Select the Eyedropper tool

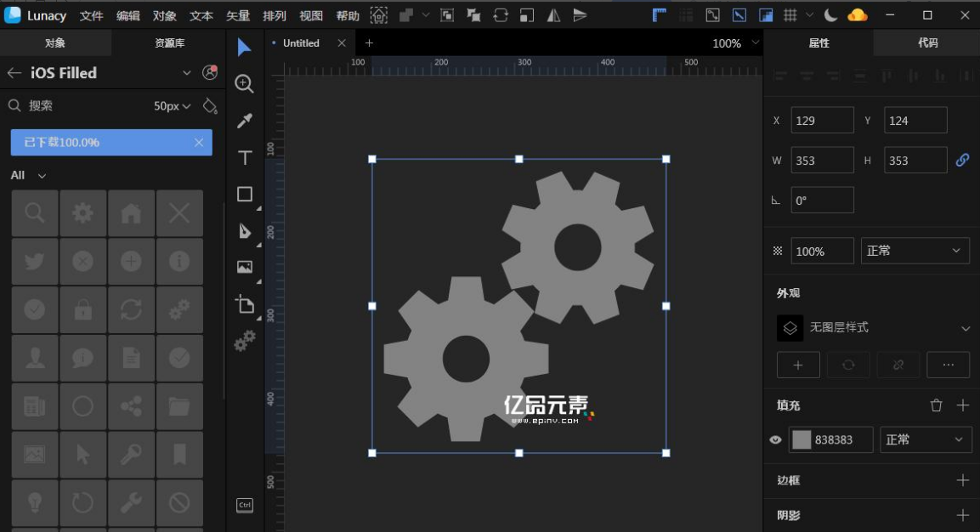click(x=244, y=120)
